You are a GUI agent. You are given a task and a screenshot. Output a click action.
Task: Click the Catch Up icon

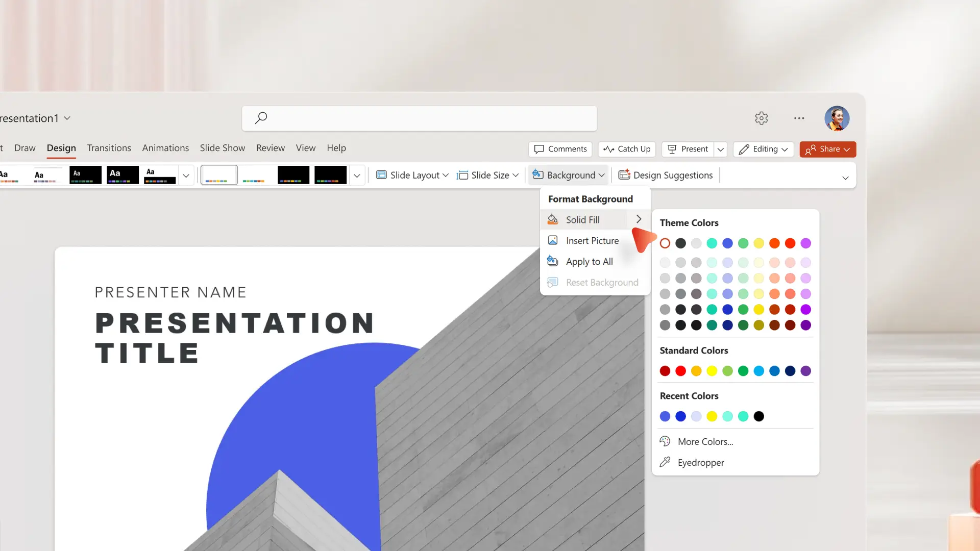point(608,149)
